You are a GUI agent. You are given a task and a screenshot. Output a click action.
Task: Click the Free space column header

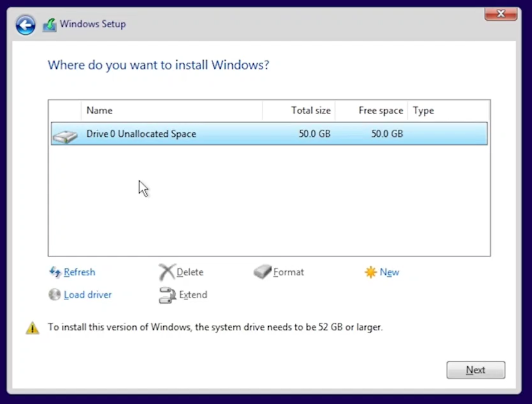(380, 110)
